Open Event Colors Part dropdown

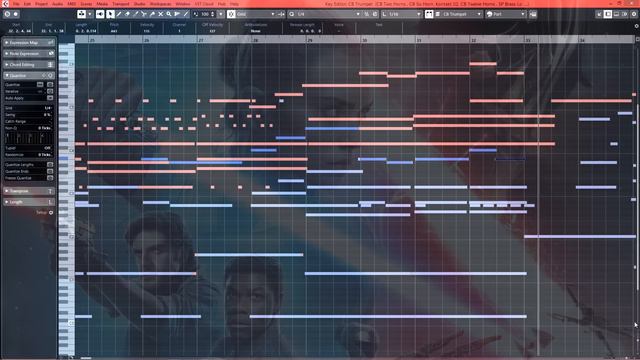pos(505,14)
